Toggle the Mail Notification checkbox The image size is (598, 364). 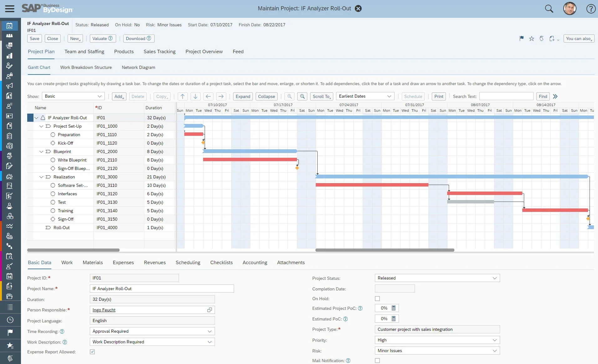click(x=377, y=361)
